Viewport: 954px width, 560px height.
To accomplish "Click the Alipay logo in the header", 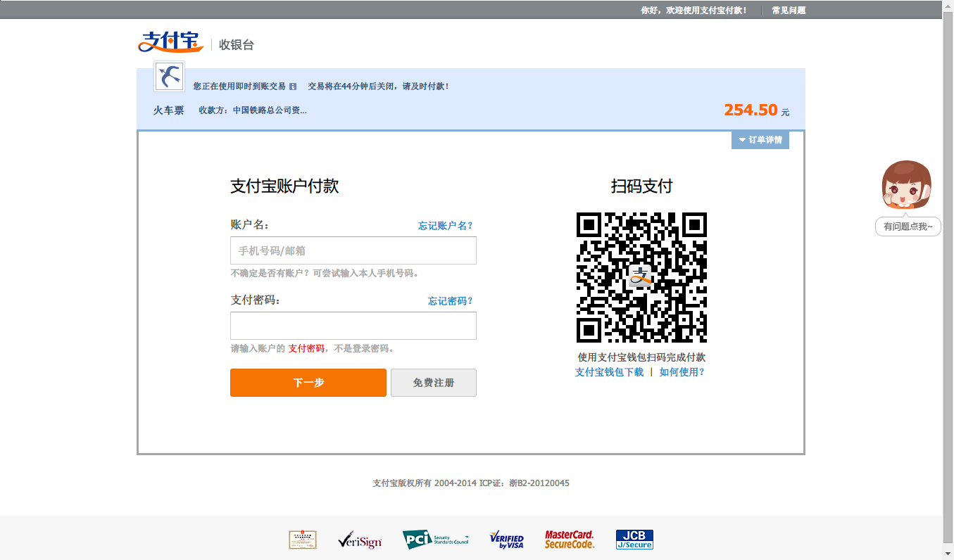I will 170,42.
